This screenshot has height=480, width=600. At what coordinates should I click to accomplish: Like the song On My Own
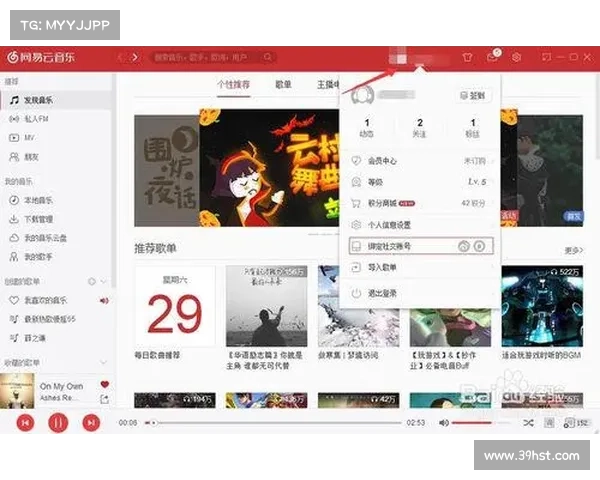tap(104, 385)
